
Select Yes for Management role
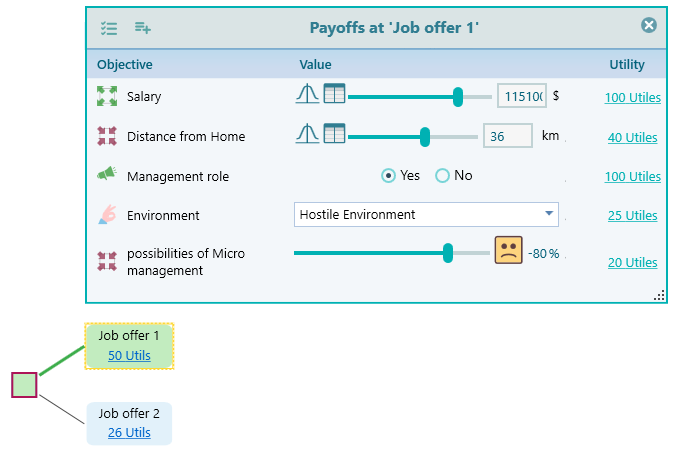pos(389,176)
